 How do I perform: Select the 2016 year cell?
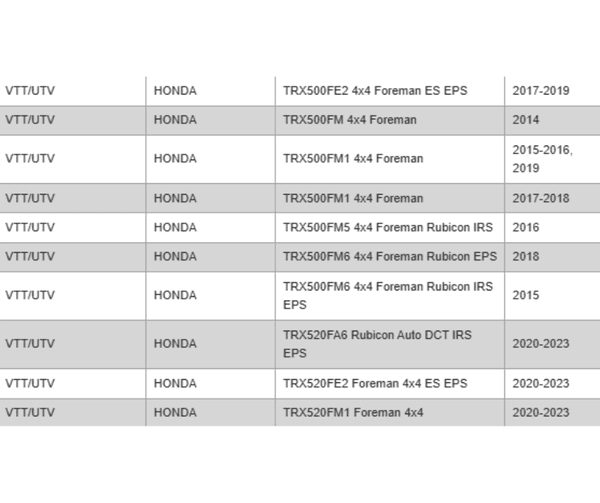pos(525,227)
